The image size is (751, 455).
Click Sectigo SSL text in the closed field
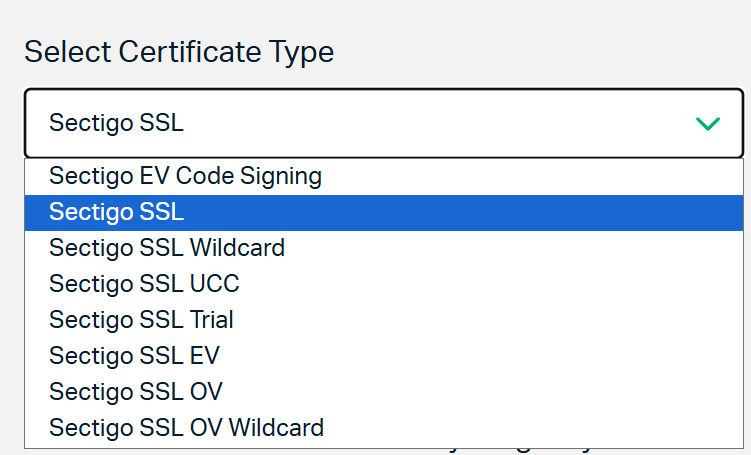coord(117,124)
